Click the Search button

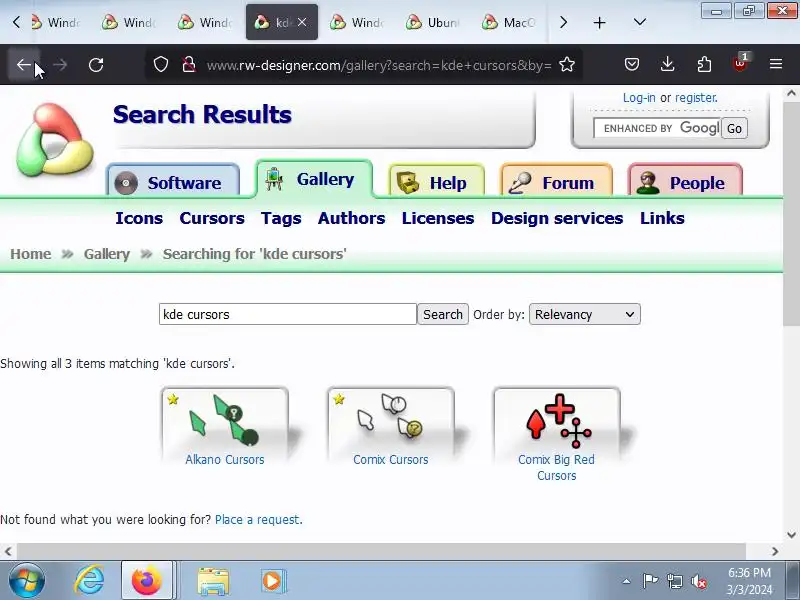(443, 314)
